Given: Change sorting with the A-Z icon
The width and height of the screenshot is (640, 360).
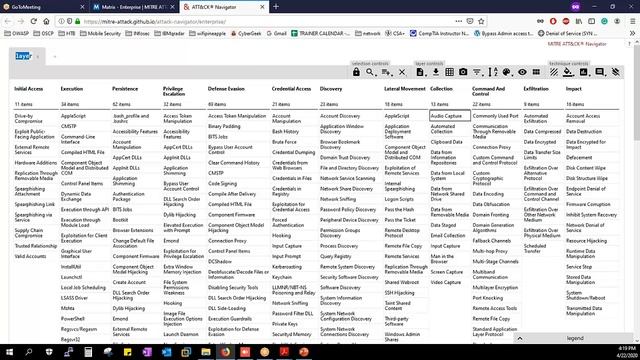Looking at the screenshot, I should (x=493, y=72).
